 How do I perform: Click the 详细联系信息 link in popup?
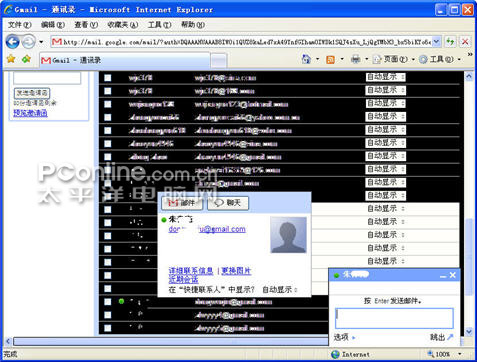click(191, 271)
